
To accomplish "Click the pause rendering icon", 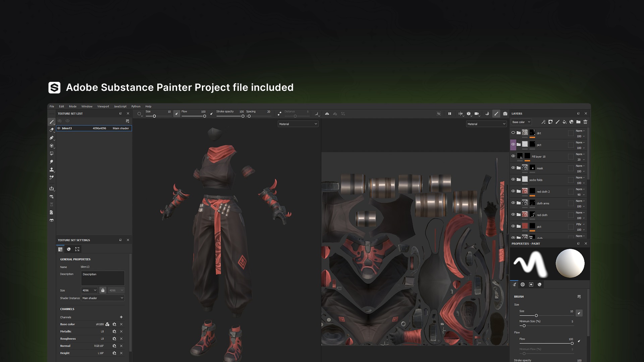I will (450, 114).
